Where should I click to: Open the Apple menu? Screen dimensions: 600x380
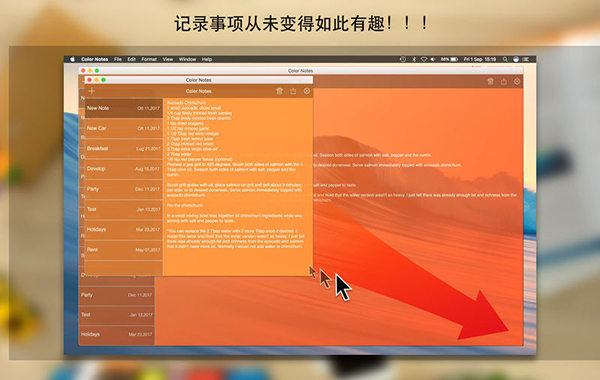coord(72,59)
